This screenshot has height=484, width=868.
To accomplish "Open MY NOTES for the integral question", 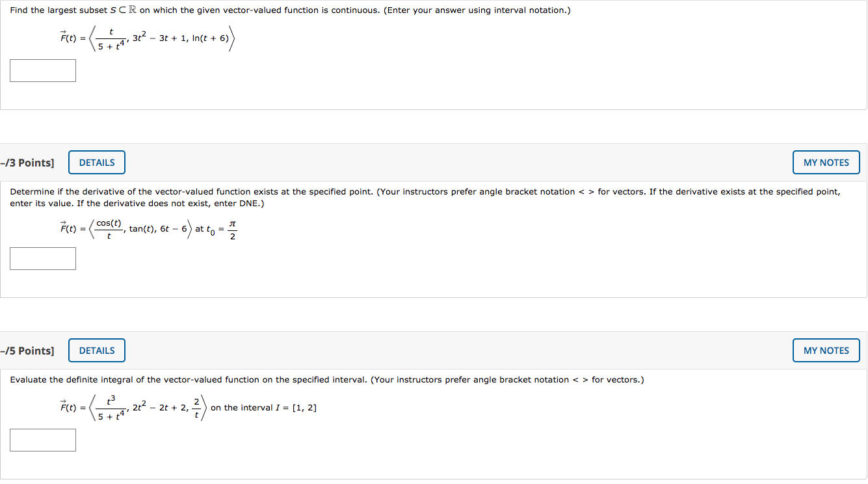I will tap(826, 350).
